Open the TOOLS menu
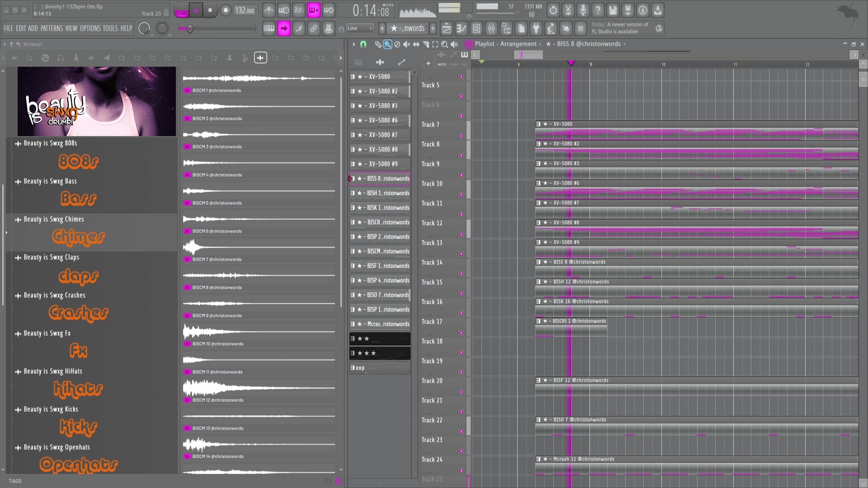 coord(110,28)
